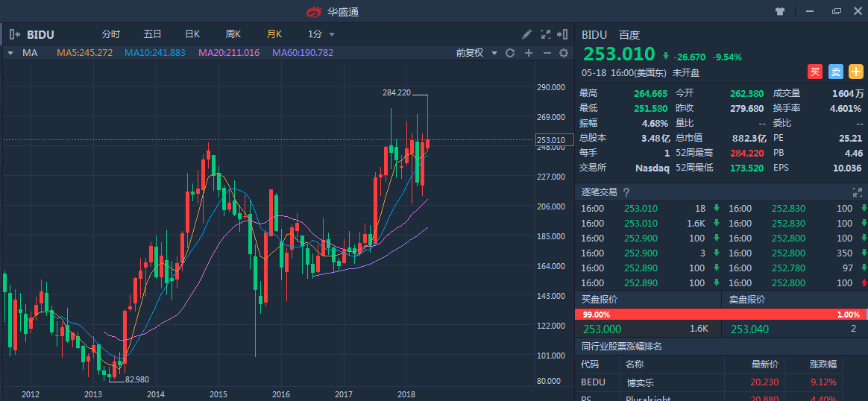Click ask price 253.040

click(749, 329)
